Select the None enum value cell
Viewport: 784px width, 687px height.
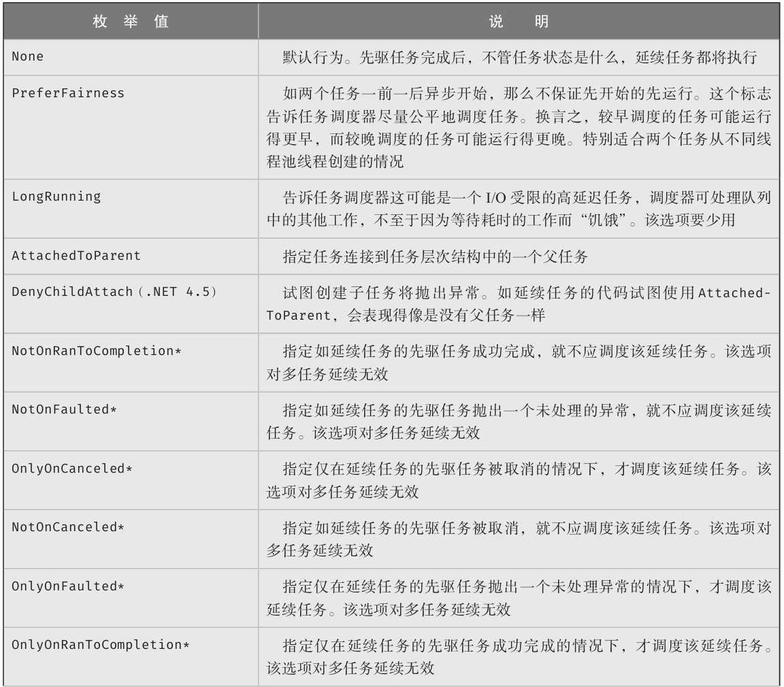pyautogui.click(x=28, y=56)
